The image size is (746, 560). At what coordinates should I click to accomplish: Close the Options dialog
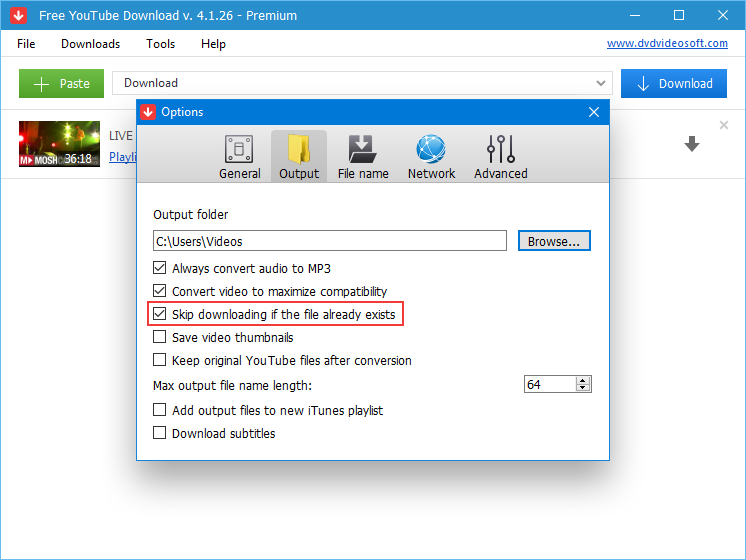tap(594, 112)
